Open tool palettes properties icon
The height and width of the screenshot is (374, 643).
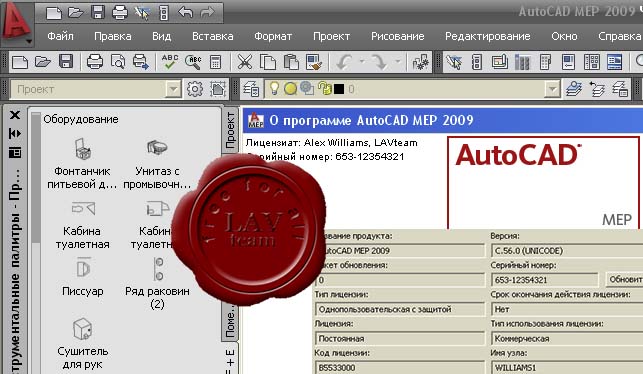point(15,153)
